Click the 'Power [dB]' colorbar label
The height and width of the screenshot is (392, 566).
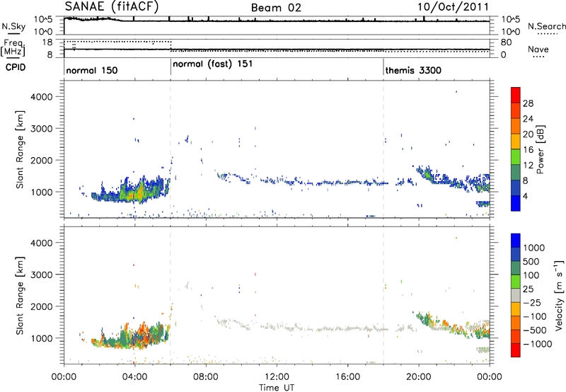(540, 149)
